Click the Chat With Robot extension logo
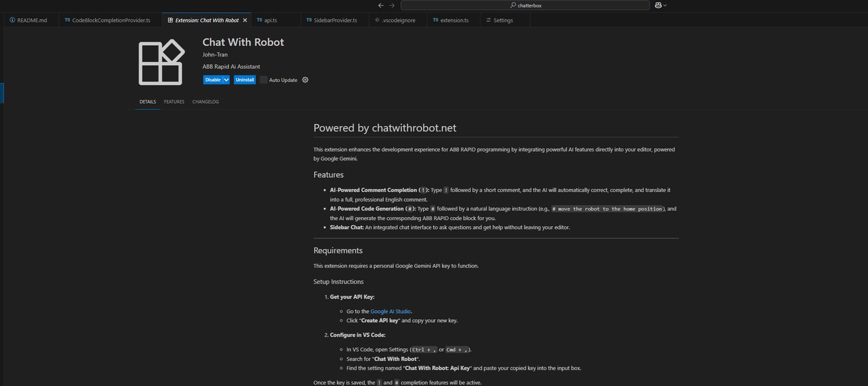868x386 pixels. click(x=161, y=62)
